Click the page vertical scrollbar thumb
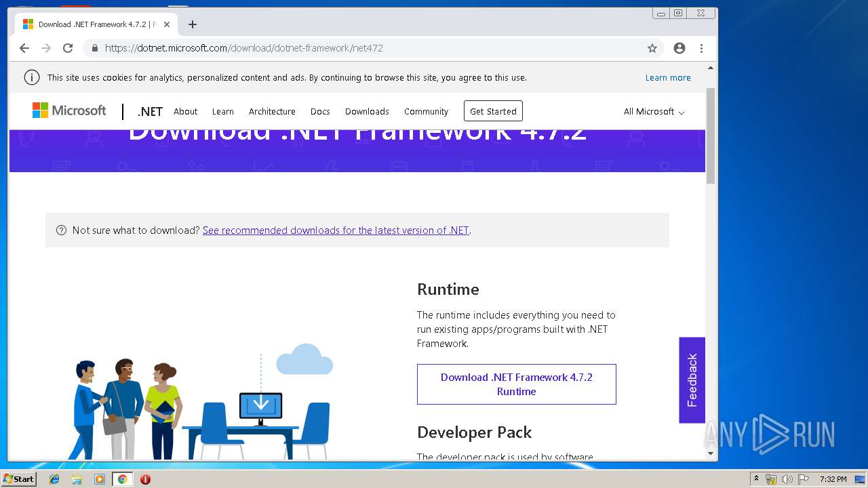Viewport: 868px width, 488px height. (711, 136)
